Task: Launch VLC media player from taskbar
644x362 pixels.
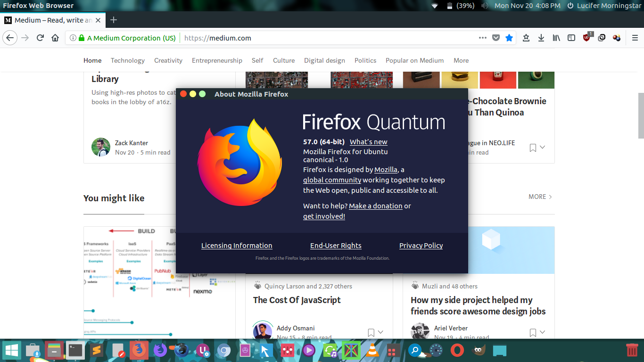Action: [372, 350]
